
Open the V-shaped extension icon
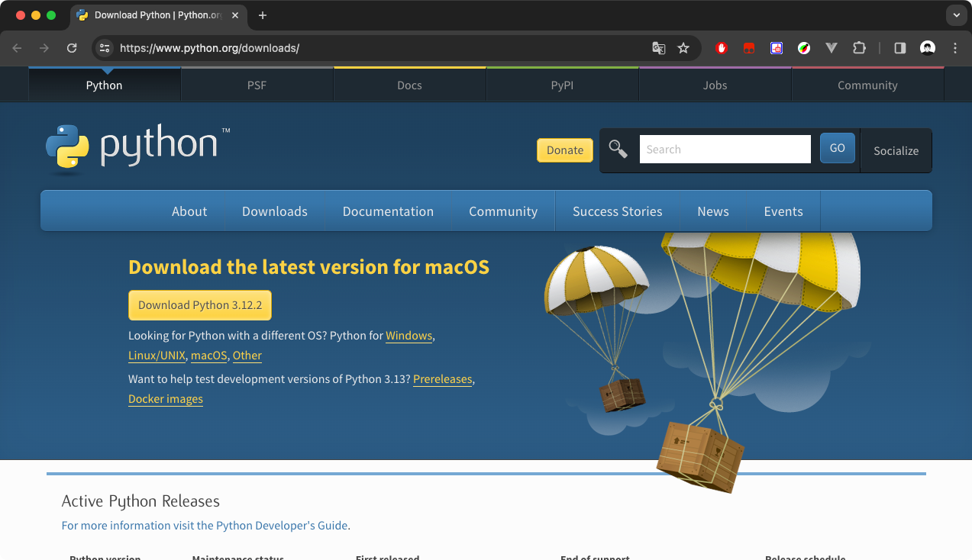point(832,48)
